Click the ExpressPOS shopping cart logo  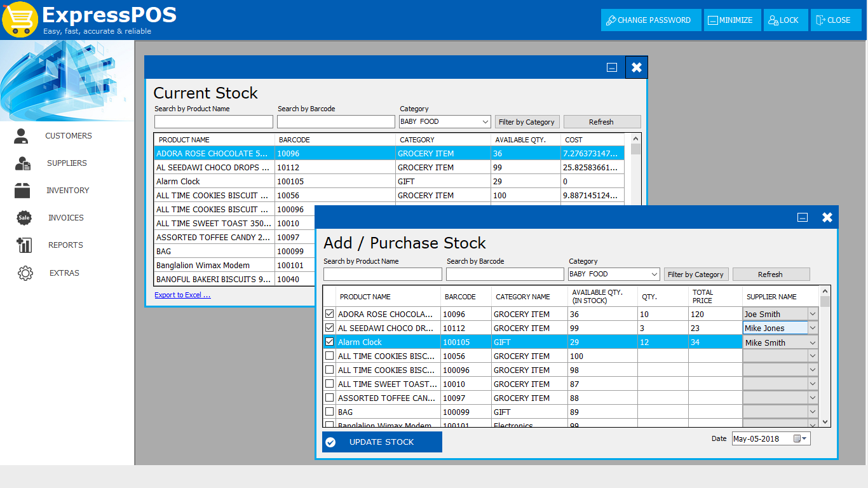[20, 19]
